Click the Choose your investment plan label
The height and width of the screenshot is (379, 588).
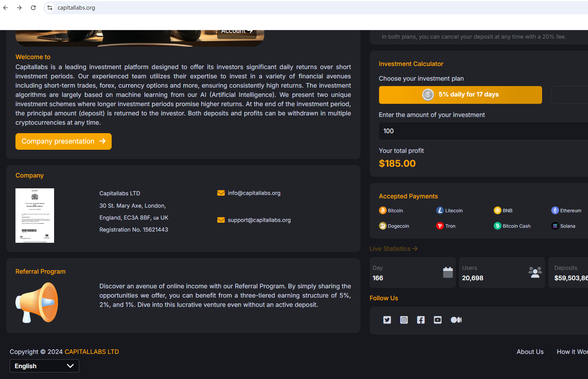coord(421,79)
